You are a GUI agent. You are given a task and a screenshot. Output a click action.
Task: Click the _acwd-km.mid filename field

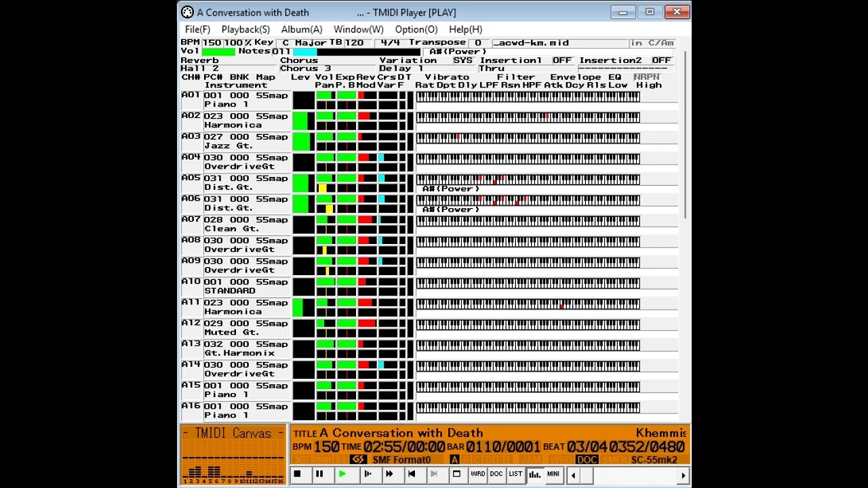(x=559, y=43)
